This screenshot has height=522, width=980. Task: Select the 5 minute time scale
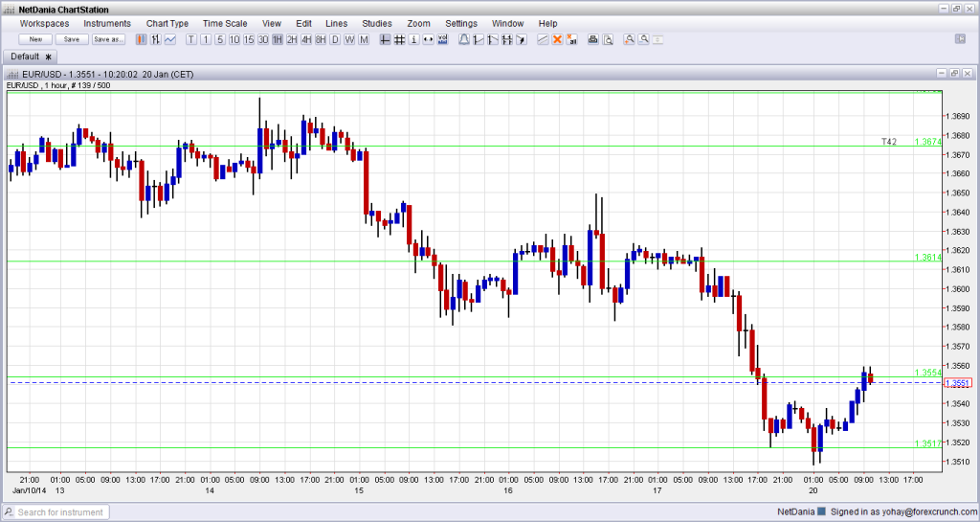(220, 39)
